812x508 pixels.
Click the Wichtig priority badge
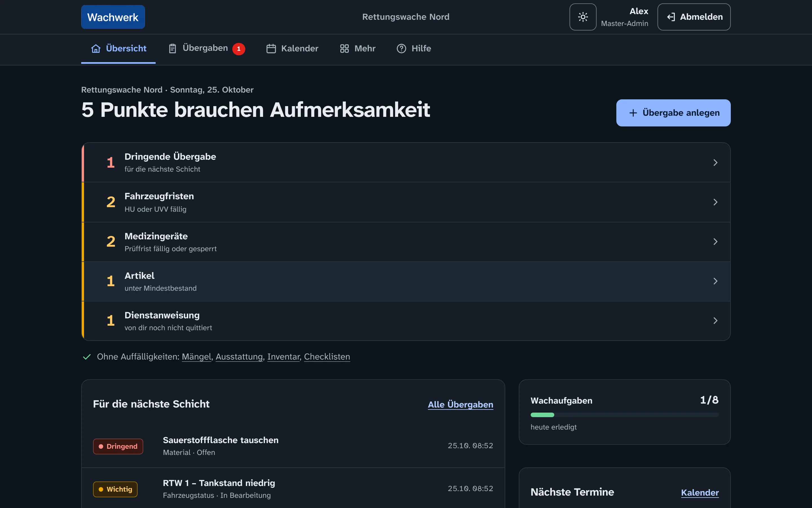tap(115, 489)
